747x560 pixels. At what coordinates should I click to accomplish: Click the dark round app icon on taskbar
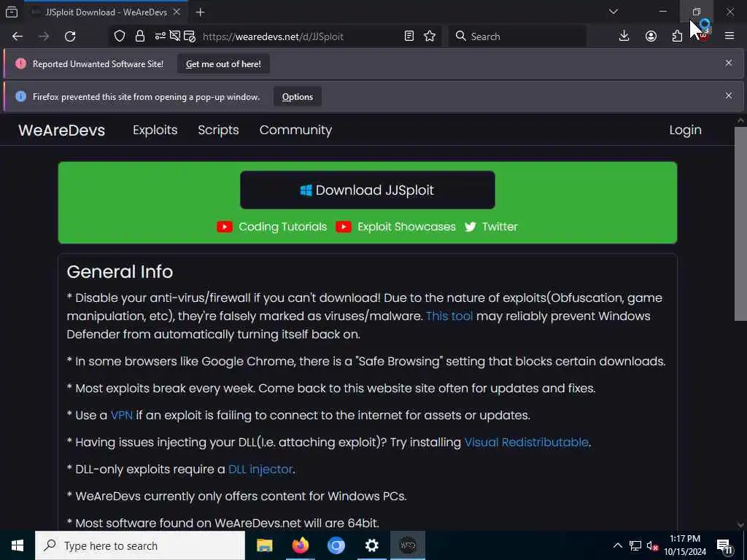[x=407, y=545]
